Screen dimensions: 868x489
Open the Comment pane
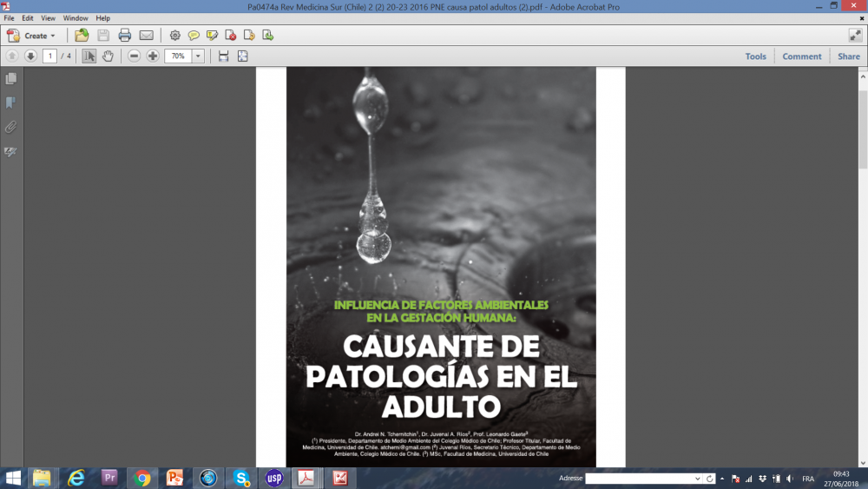click(801, 56)
